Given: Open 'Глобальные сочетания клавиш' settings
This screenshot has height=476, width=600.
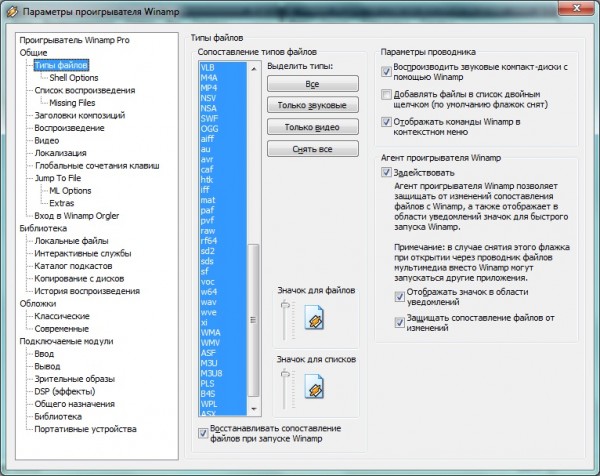Looking at the screenshot, I should [x=97, y=166].
